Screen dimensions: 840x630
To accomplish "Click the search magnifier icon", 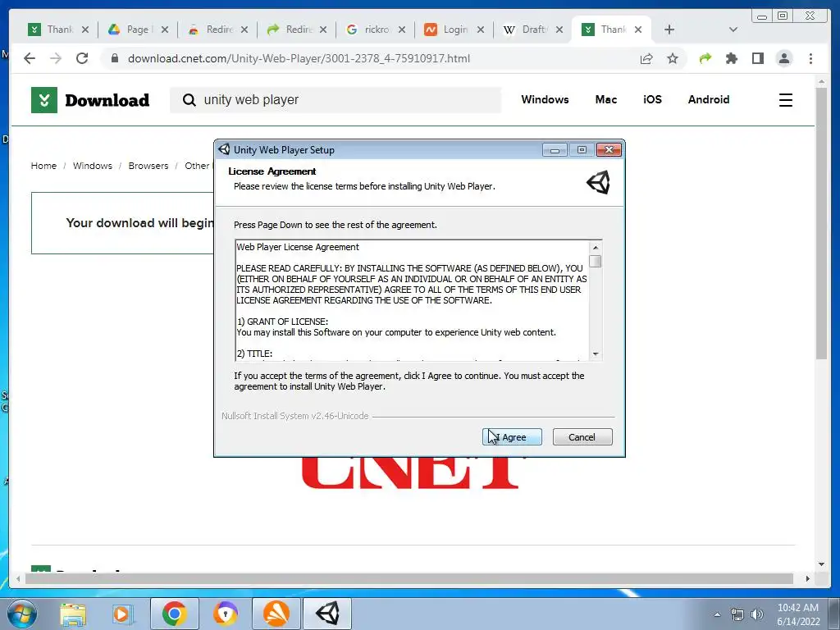I will coord(189,100).
